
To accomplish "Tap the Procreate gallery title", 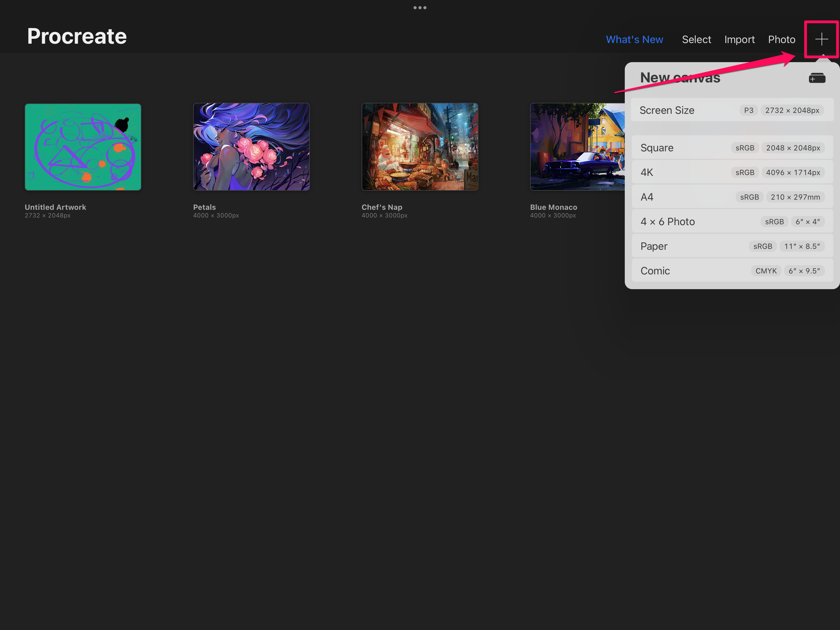I will tap(77, 37).
